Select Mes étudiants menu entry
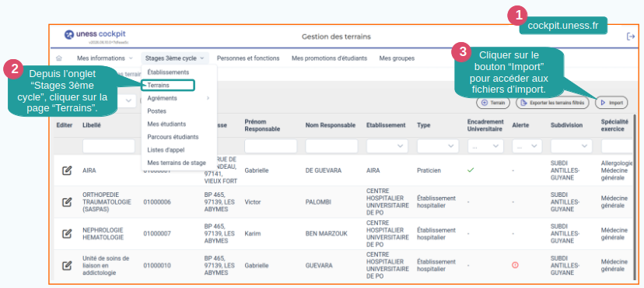 166,124
